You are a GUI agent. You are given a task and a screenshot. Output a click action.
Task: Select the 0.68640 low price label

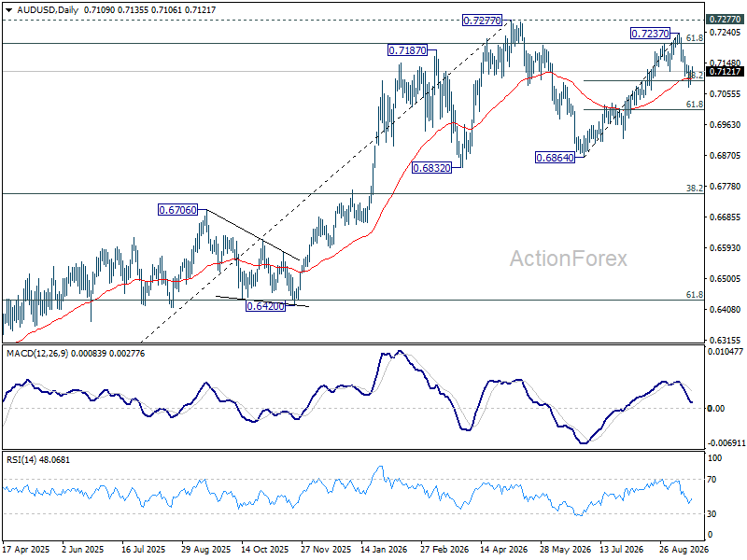(x=555, y=158)
